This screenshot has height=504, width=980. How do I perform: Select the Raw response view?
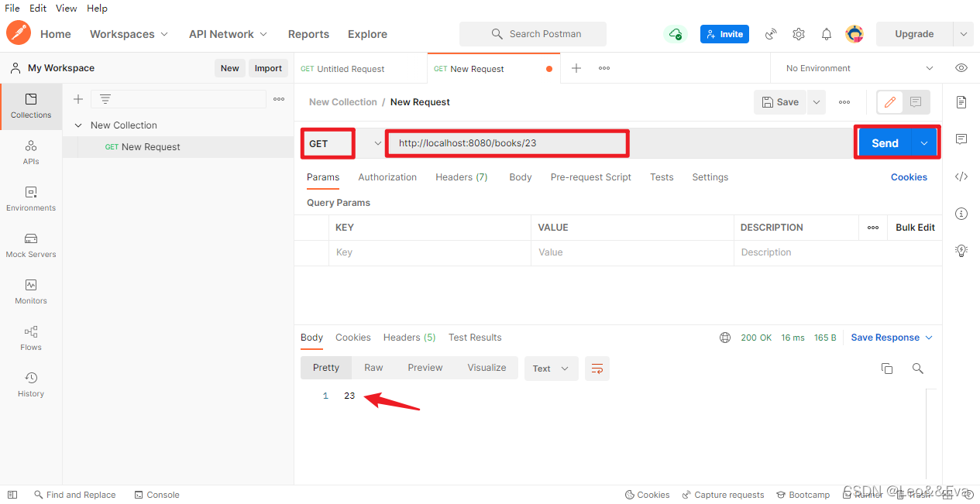tap(373, 368)
